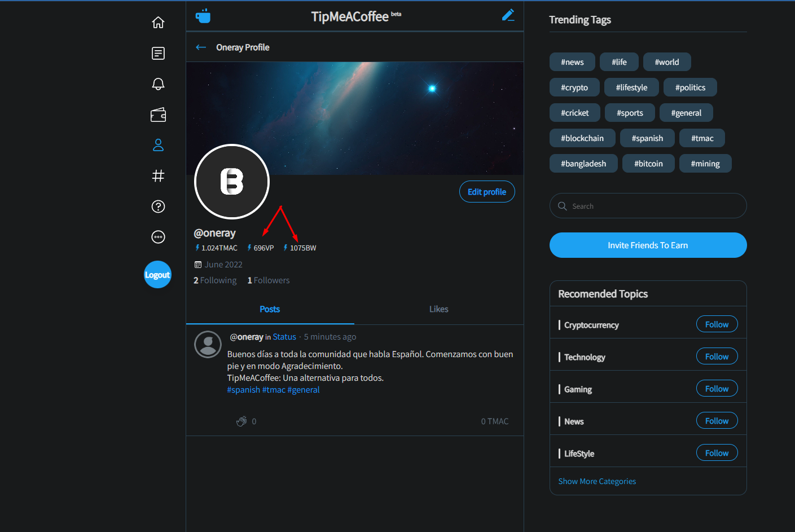
Task: Open the wallet icon in sidebar
Action: click(158, 115)
